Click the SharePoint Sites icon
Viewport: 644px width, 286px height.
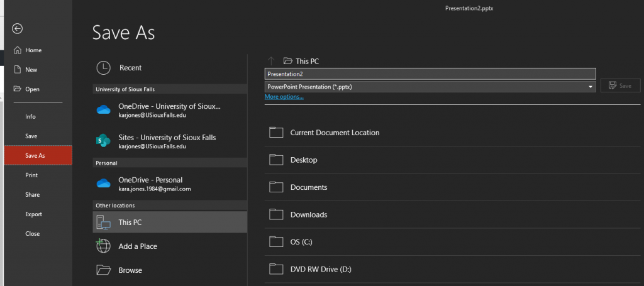(103, 141)
